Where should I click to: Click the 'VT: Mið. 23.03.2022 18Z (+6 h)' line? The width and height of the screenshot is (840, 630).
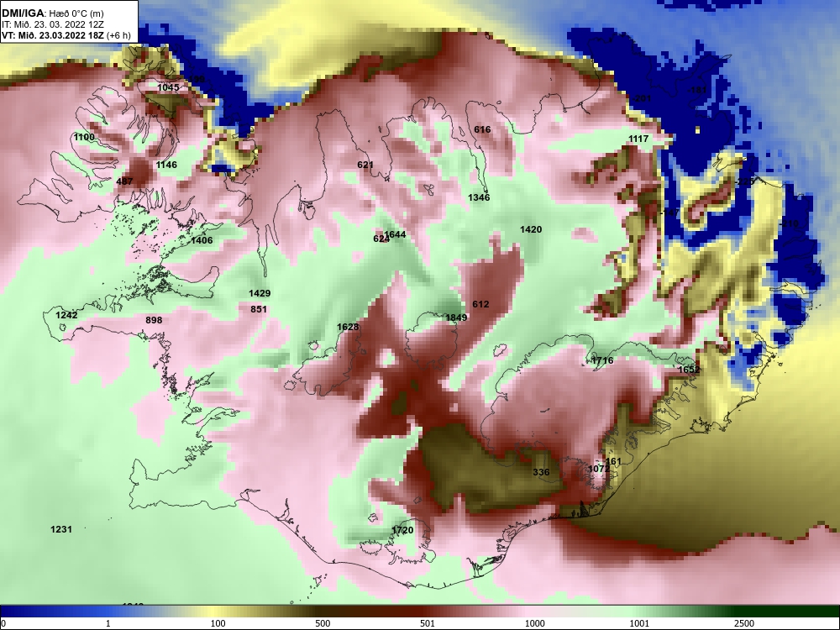tap(66, 35)
